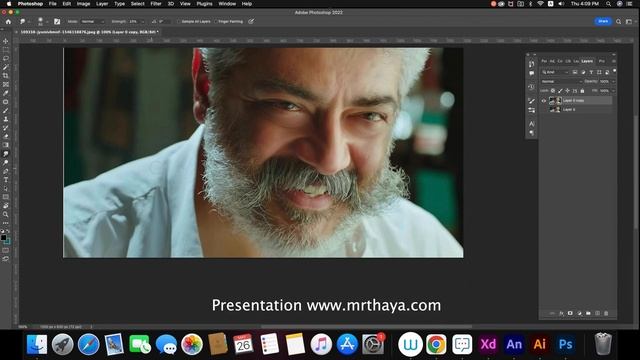Select the Eraser tool

(6, 136)
